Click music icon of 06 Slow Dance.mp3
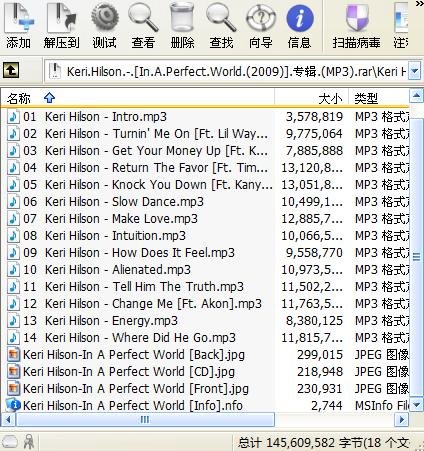The image size is (424, 451). (x=13, y=202)
